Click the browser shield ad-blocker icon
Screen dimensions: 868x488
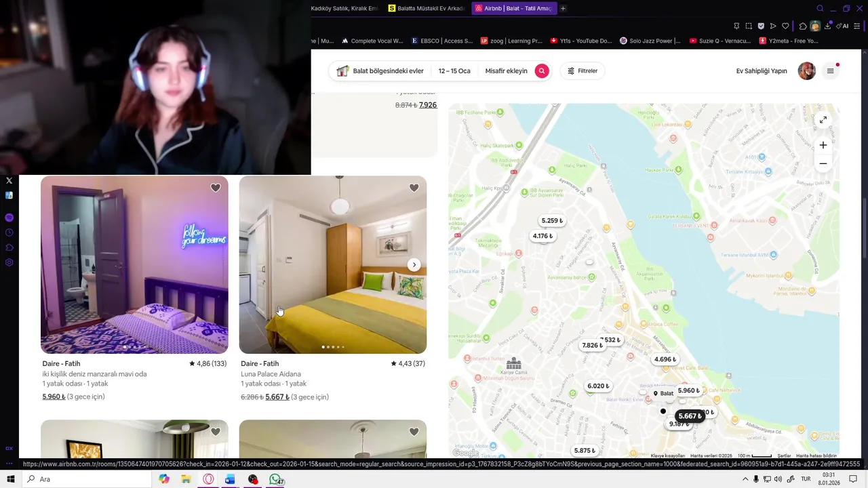pos(761,26)
